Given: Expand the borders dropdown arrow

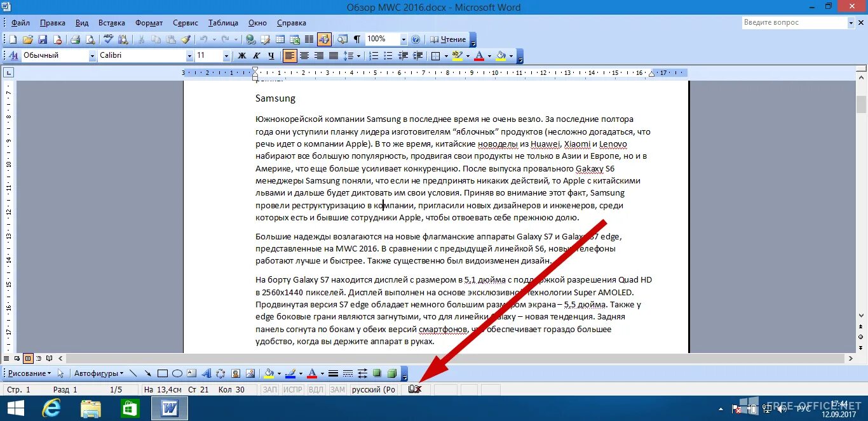Looking at the screenshot, I should point(445,56).
